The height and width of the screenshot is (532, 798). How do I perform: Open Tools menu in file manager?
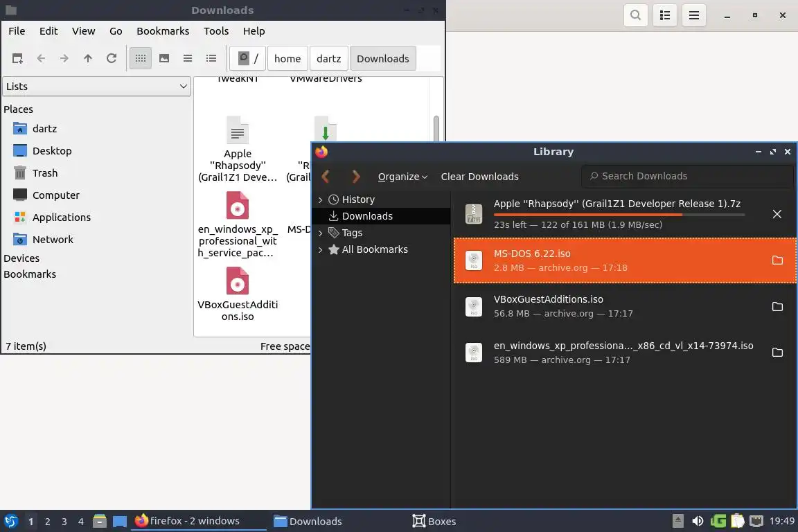[216, 31]
